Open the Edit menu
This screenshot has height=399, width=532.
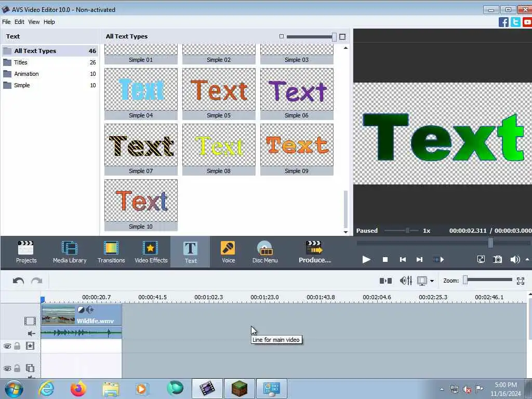coord(19,22)
